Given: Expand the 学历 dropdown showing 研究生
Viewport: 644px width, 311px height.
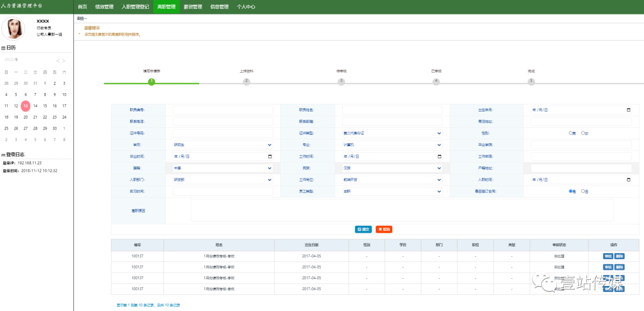Looking at the screenshot, I should [222, 145].
